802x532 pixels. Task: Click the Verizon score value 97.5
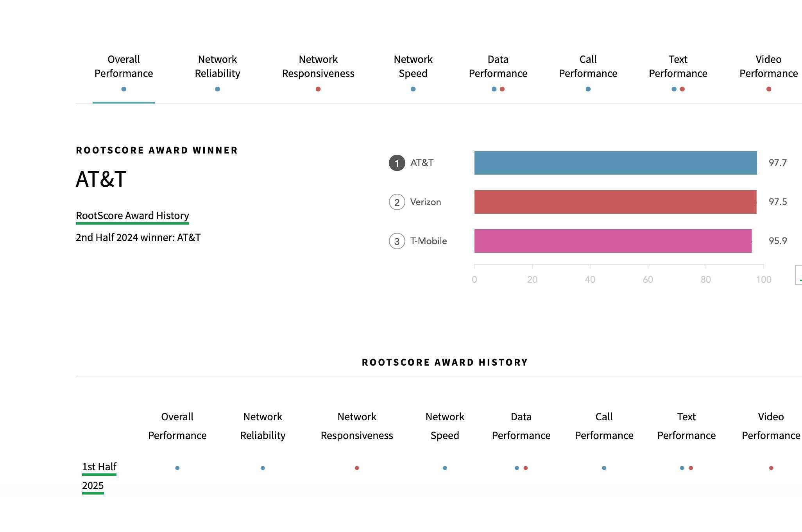click(x=777, y=202)
